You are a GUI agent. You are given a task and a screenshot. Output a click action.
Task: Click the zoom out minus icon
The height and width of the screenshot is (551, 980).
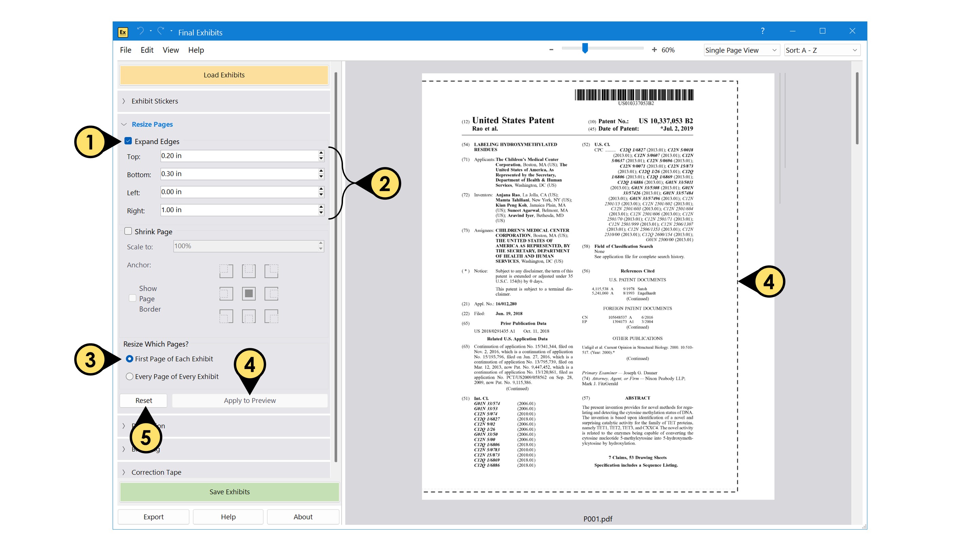(x=551, y=50)
